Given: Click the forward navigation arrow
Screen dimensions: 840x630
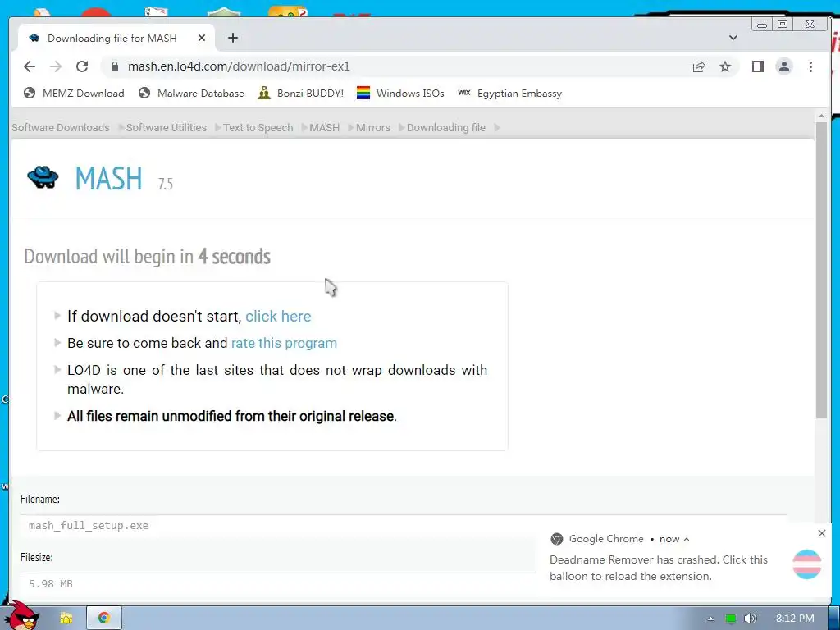Looking at the screenshot, I should 56,66.
